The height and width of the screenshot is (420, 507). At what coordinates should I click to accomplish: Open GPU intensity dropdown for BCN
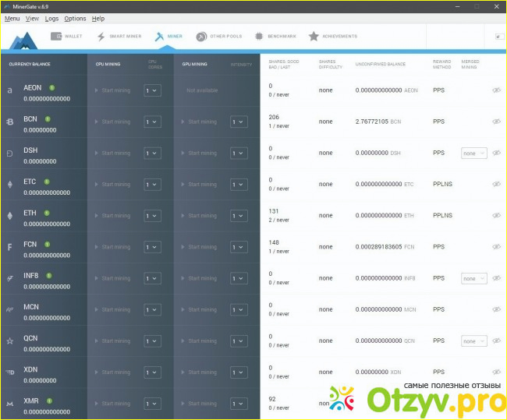(238, 122)
